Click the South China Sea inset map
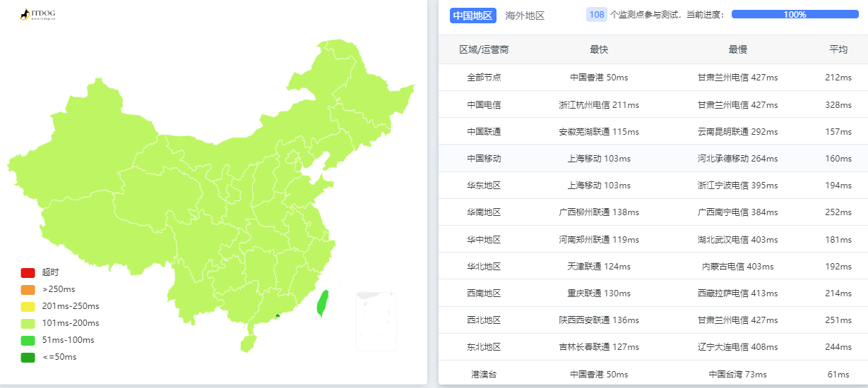868x388 pixels. pos(376,321)
